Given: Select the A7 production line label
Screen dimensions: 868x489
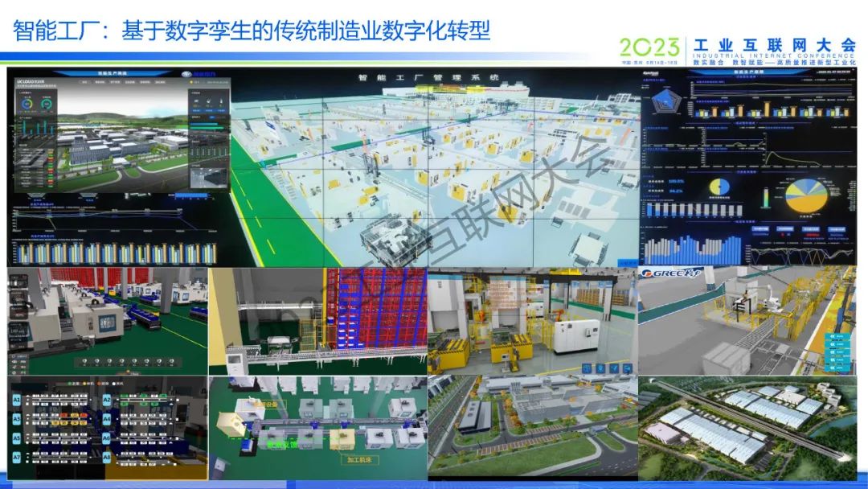Looking at the screenshot, I should tap(16, 458).
